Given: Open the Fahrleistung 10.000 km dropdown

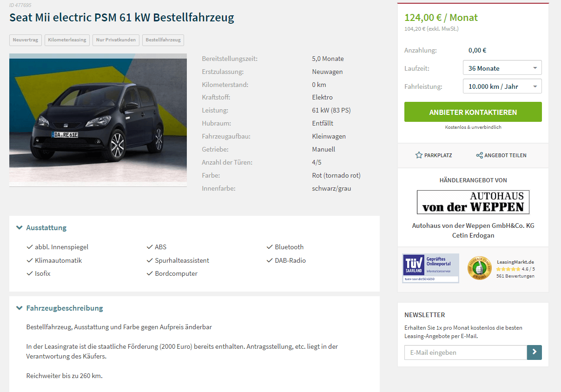Looking at the screenshot, I should click(502, 86).
